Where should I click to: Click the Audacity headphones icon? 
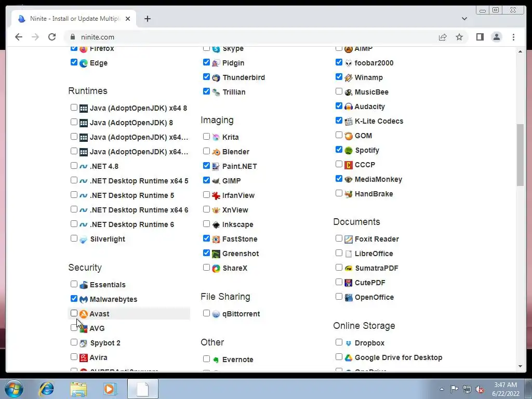tap(349, 107)
